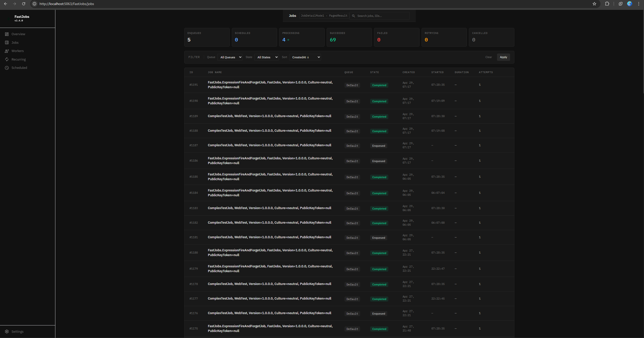The image size is (644, 338).
Task: Select job #1189 ComplexTestJob name
Action: click(269, 116)
